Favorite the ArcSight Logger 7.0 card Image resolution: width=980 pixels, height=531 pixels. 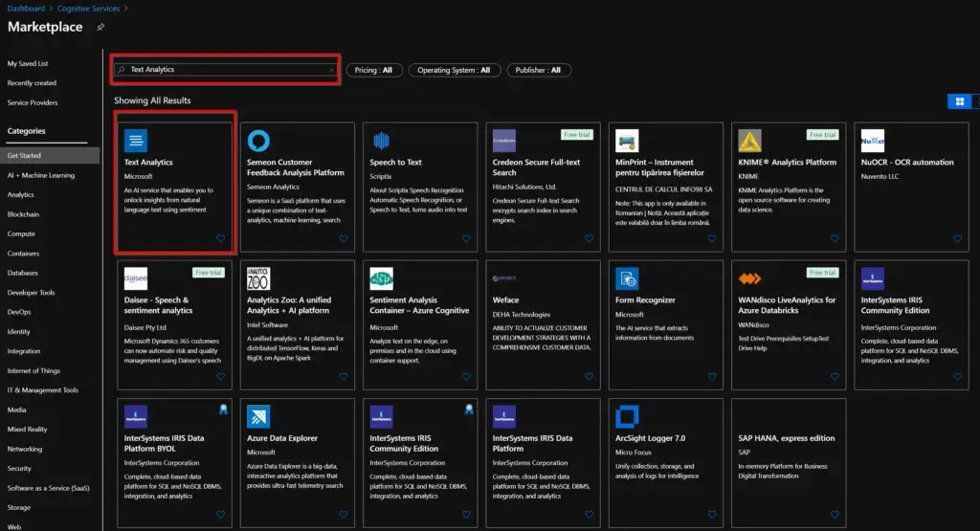(712, 515)
